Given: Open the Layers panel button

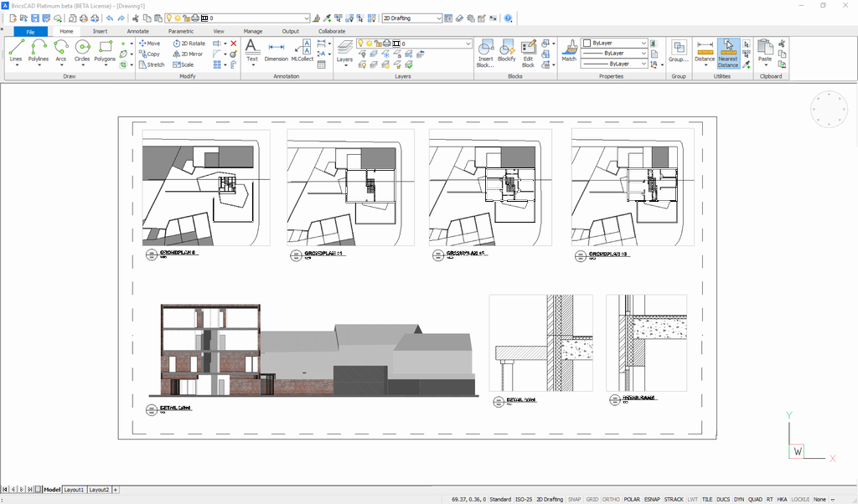Looking at the screenshot, I should 344,50.
